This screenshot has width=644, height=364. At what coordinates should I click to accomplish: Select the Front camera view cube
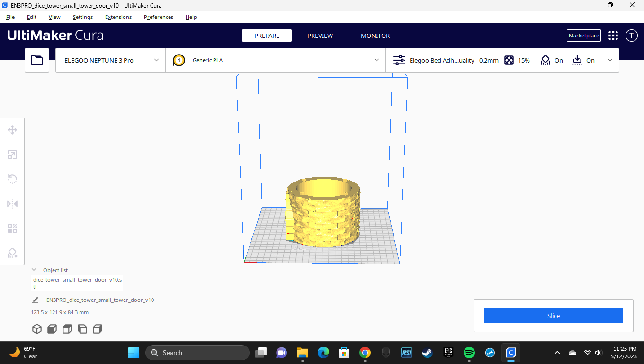[52, 328]
